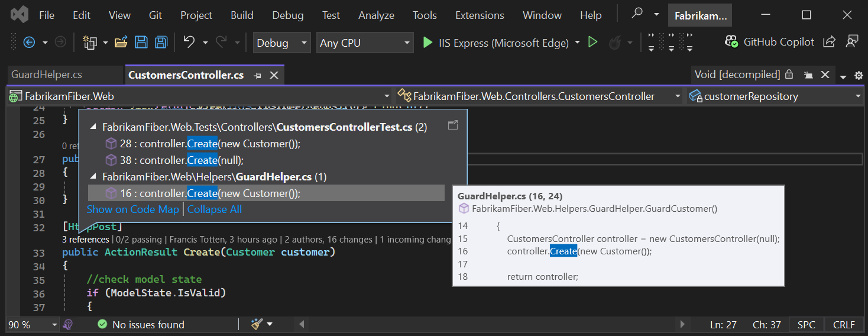Start debugging with IIS Express green play button
The image size is (868, 336).
point(427,43)
